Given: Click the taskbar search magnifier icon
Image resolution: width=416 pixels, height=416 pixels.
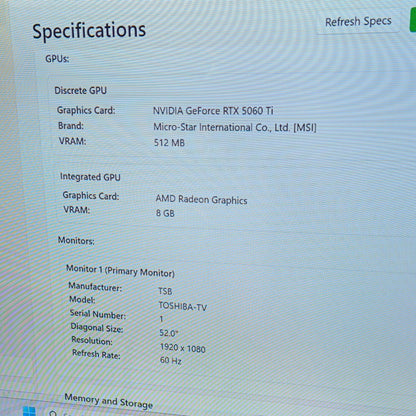Looking at the screenshot, I should pos(53,414).
